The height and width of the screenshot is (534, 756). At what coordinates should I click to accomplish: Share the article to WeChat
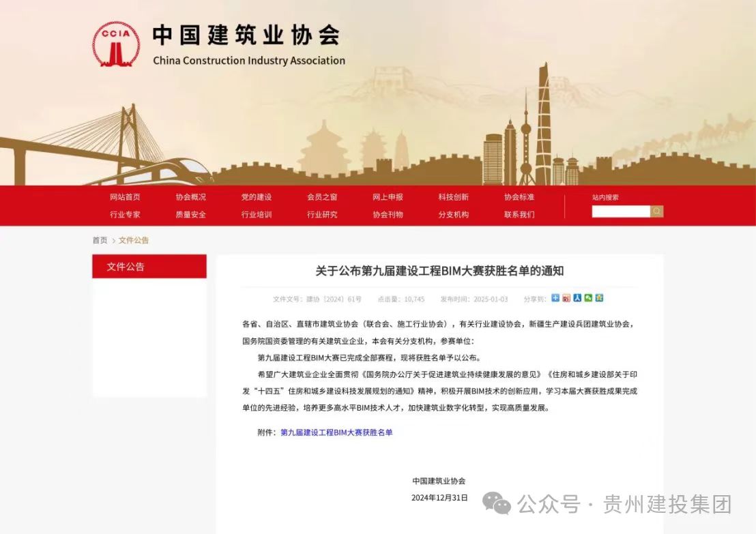[588, 298]
